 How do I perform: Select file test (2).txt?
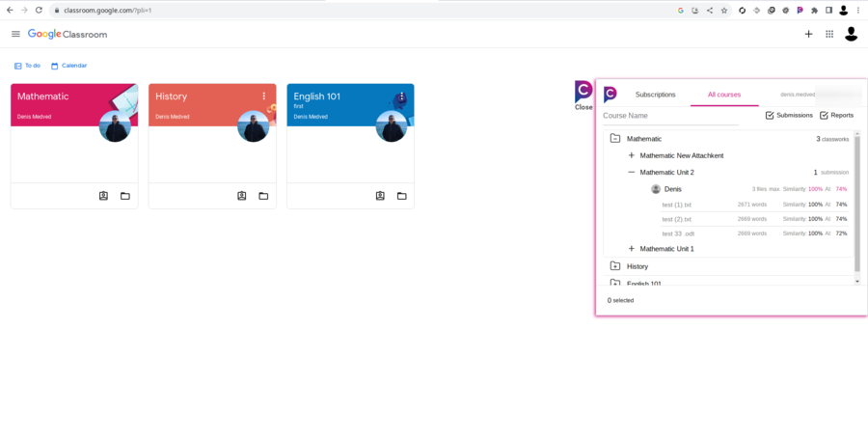[676, 219]
